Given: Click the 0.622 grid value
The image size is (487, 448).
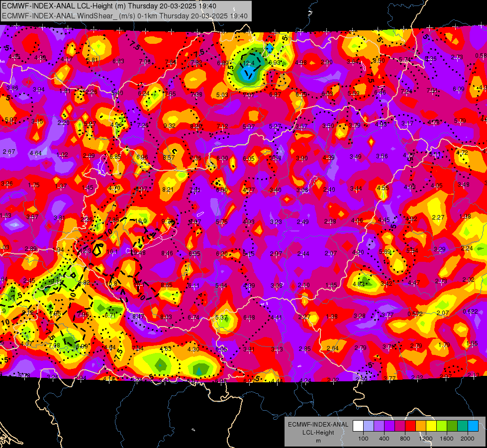Looking at the screenshot, I should pos(470,312).
